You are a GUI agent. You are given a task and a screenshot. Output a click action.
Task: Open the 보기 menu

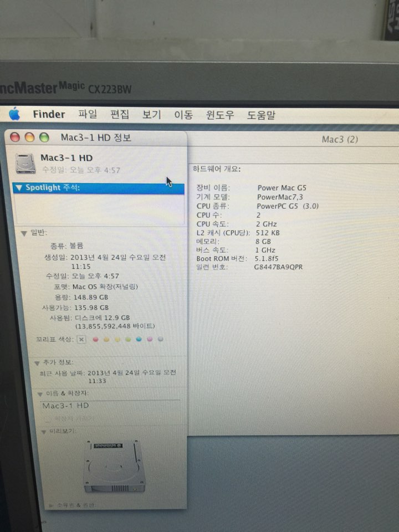point(151,115)
